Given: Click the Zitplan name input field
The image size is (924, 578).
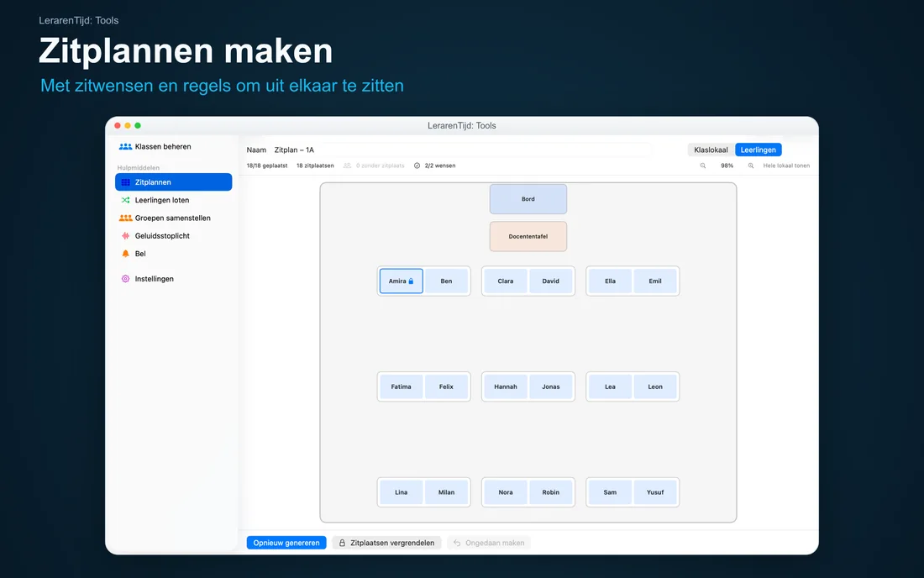Looking at the screenshot, I should coord(461,150).
